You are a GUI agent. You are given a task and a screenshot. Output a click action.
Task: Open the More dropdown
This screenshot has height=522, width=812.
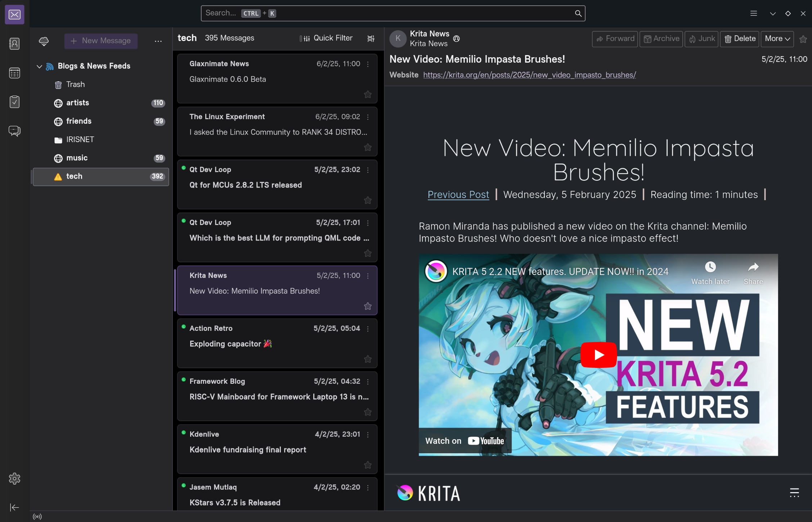(777, 39)
